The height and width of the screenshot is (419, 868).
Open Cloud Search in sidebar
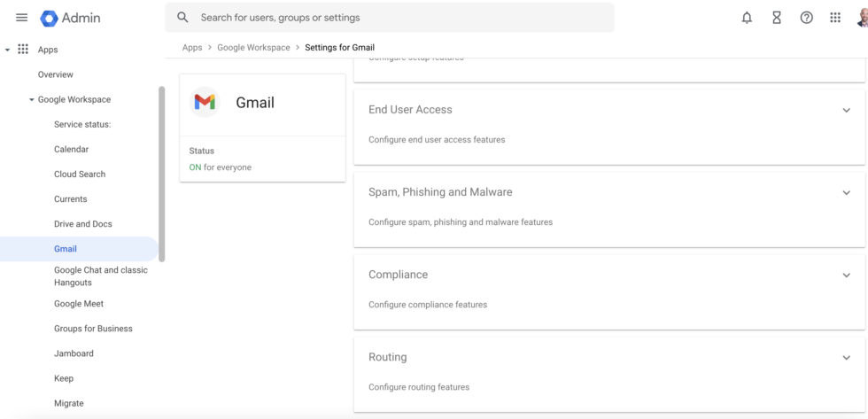coord(80,175)
